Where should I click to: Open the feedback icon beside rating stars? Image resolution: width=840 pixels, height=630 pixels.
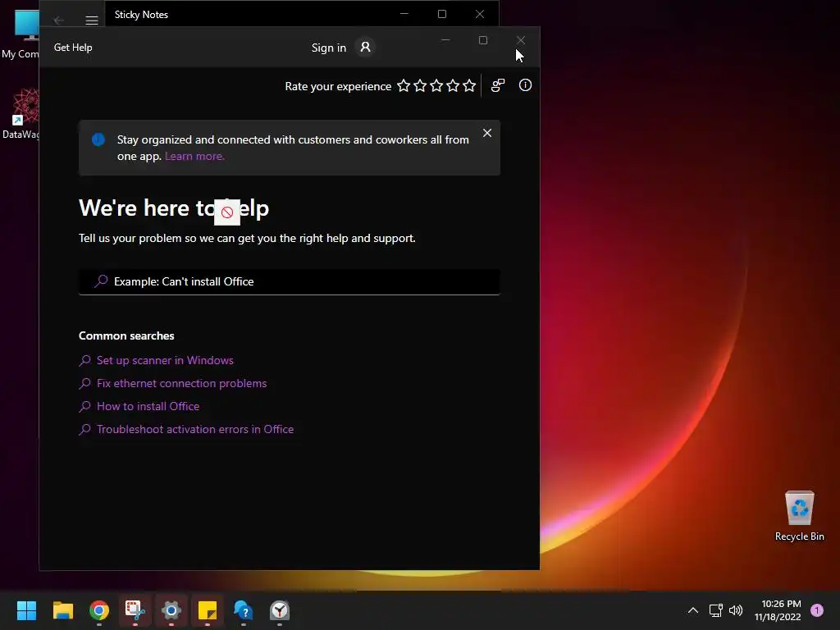[x=498, y=85]
